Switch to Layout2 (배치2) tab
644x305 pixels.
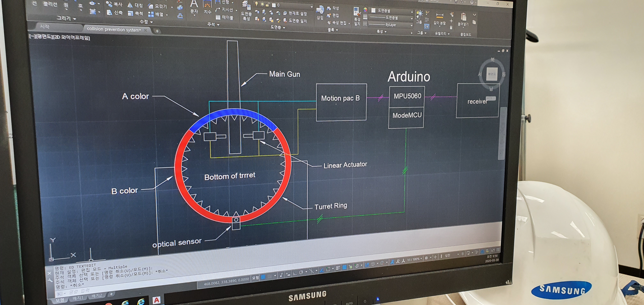point(97,296)
